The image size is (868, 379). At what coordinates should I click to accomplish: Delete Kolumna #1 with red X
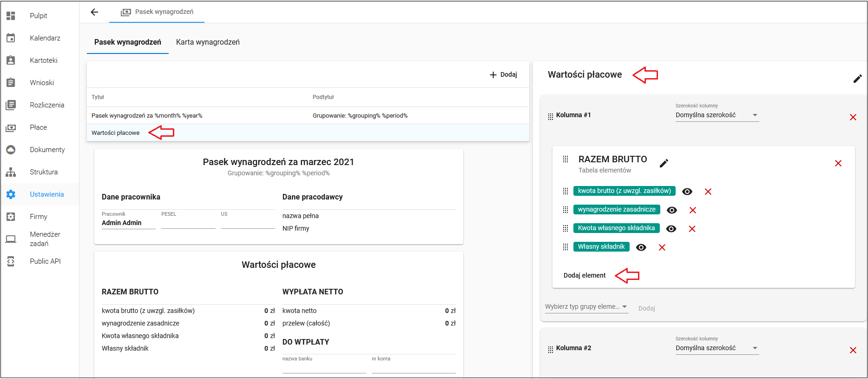853,117
